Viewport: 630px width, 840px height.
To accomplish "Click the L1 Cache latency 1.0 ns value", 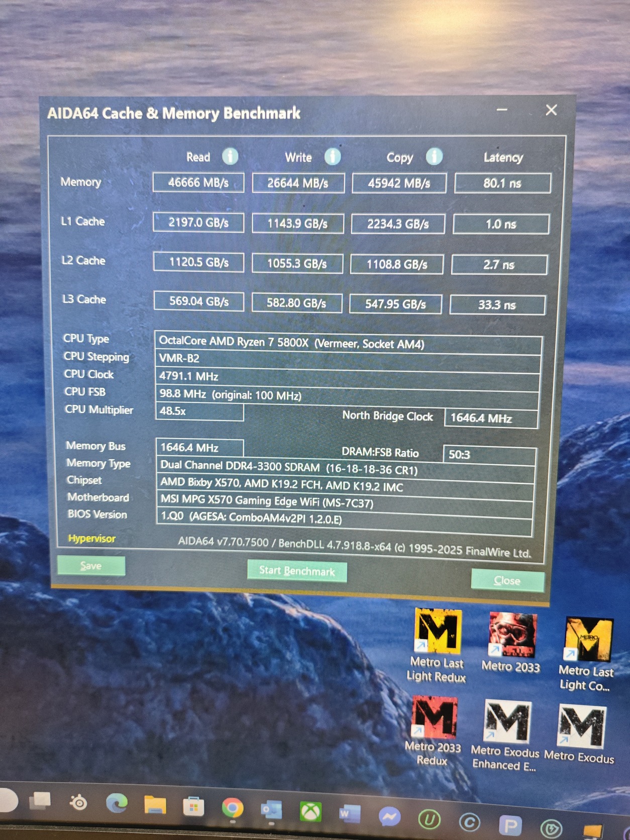I will tap(501, 224).
